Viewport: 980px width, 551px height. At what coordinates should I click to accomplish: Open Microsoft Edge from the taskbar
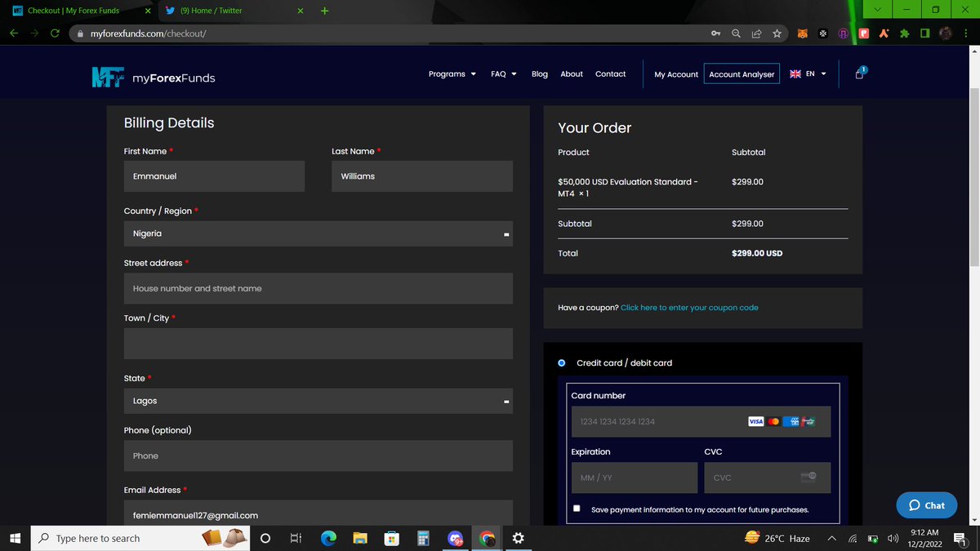click(328, 538)
